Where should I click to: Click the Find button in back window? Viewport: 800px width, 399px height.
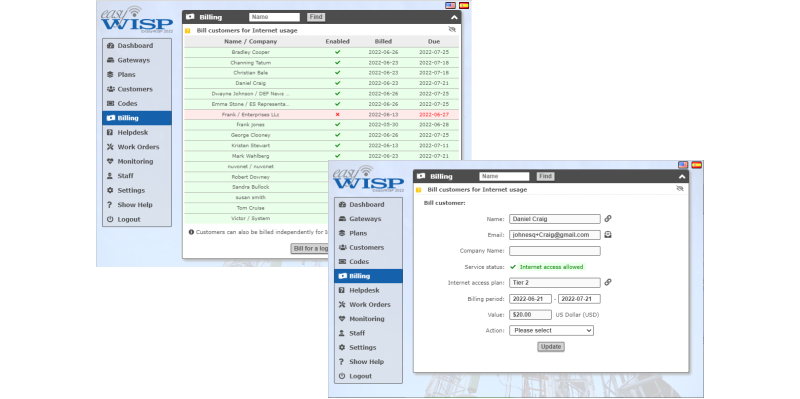(316, 17)
